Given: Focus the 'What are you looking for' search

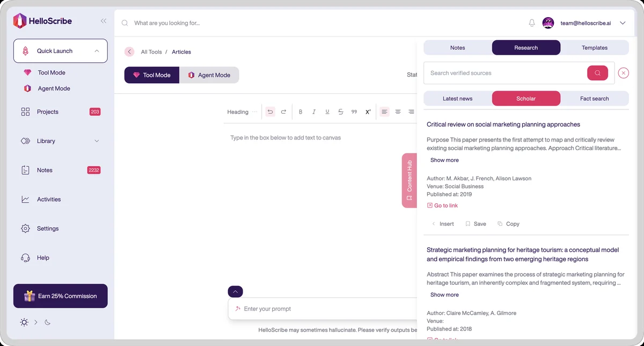Looking at the screenshot, I should tap(167, 23).
